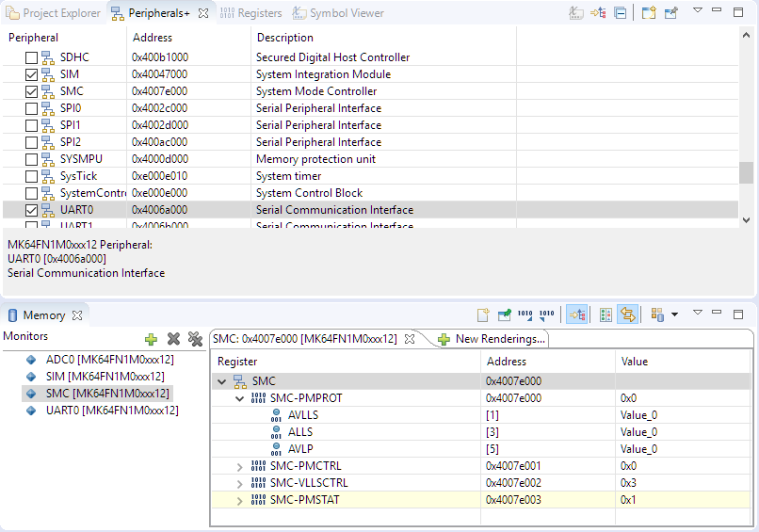Image resolution: width=759 pixels, height=532 pixels.
Task: Click the peripherals list vertical scrollbar thumb
Action: point(746,173)
